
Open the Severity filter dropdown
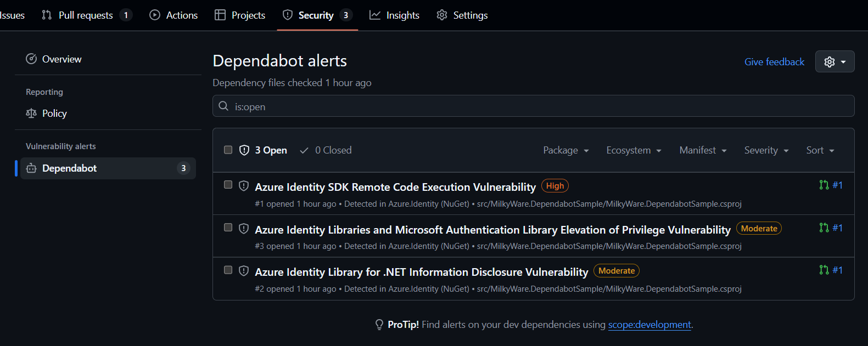click(766, 150)
